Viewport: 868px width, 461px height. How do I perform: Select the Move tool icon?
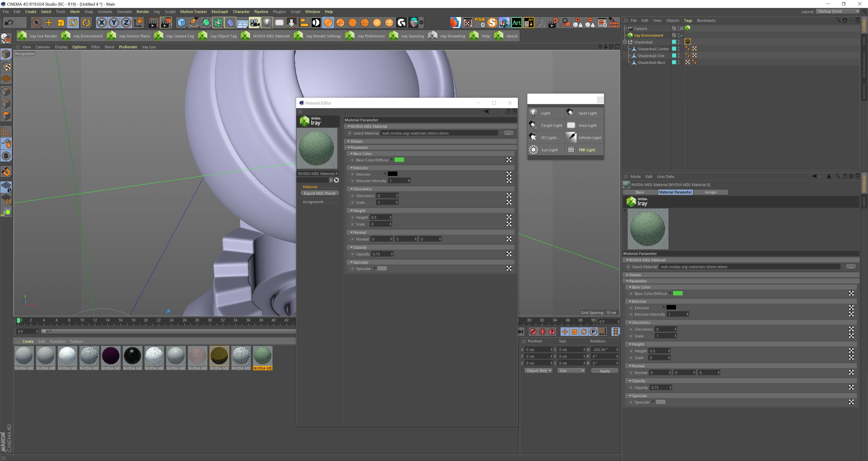pyautogui.click(x=49, y=23)
